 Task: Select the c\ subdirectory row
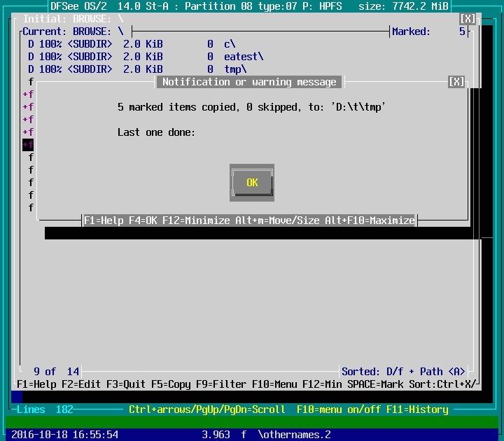coord(230,44)
